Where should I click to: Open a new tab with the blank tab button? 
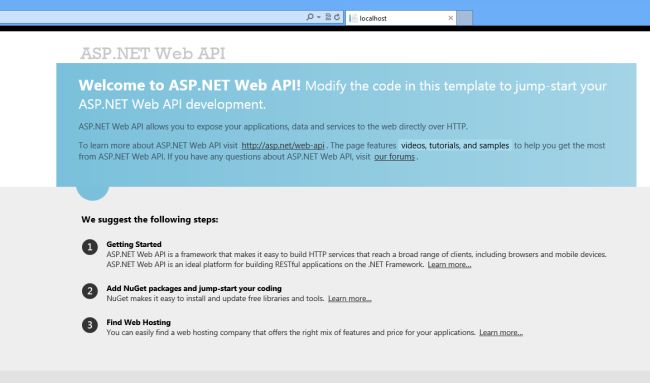point(464,18)
